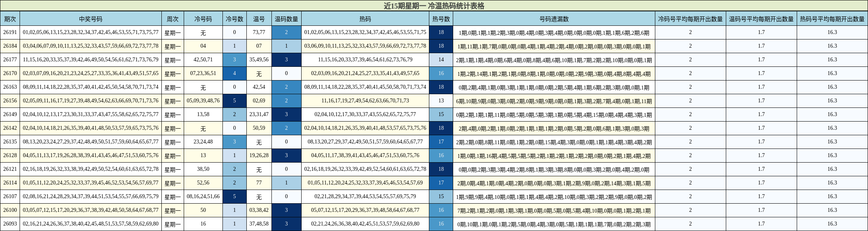The height and width of the screenshot is (231, 868).
Task: Select hot number count 13 in row 26156
Action: 441,101
